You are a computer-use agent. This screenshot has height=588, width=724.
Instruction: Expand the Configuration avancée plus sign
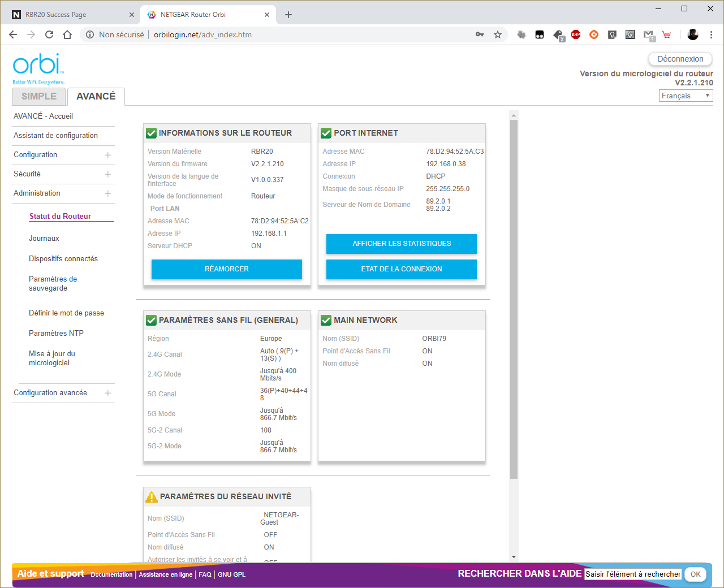(108, 393)
